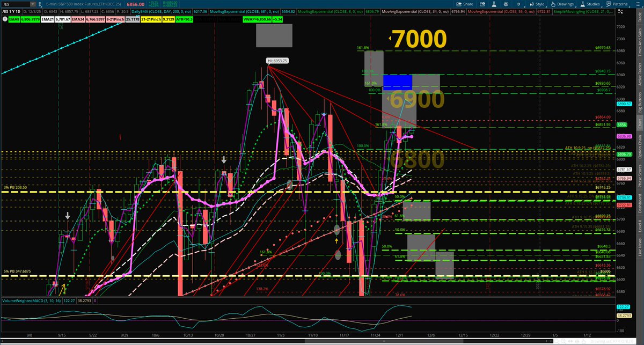
Task: Click the VolumeWeightedMACD (3, 10, 16) study label
Action: [x=31, y=301]
